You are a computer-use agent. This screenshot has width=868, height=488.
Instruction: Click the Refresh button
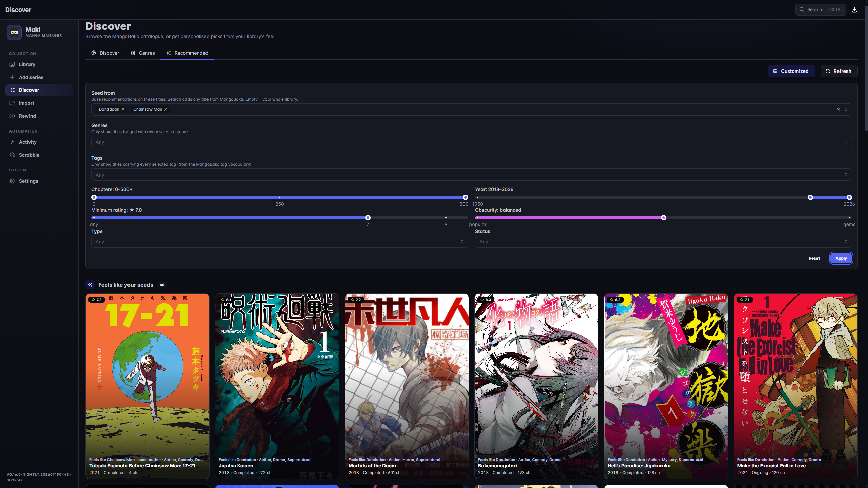coord(839,71)
